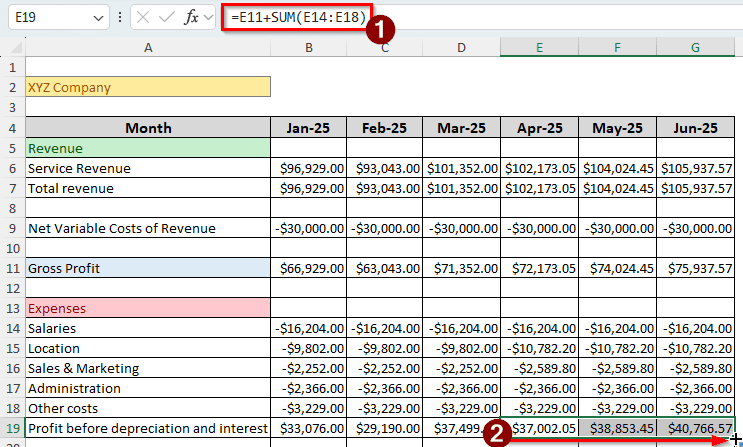Screen dimensions: 743x447
Task: Click the Gross Profit label cell
Action: (x=148, y=268)
